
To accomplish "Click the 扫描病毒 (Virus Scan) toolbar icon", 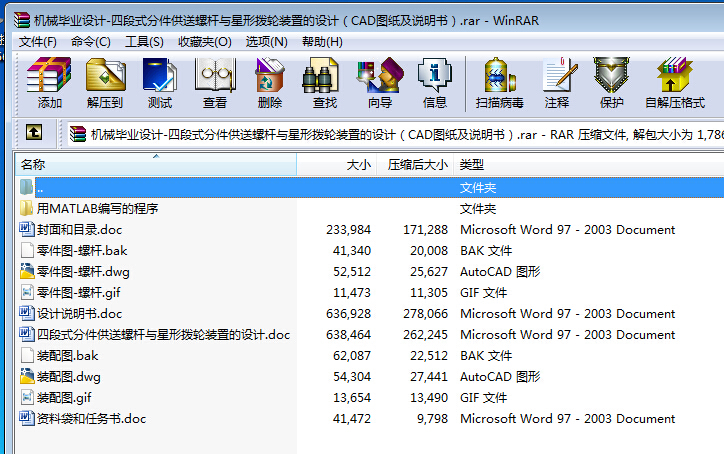I will point(500,74).
